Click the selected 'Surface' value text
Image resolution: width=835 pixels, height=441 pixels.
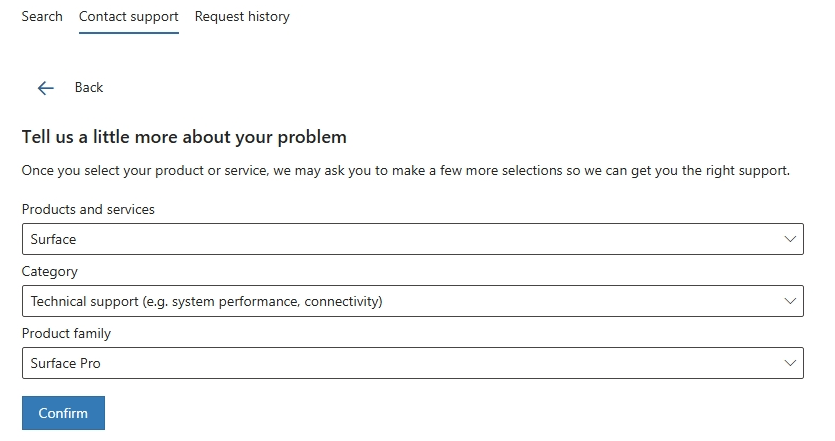53,240
